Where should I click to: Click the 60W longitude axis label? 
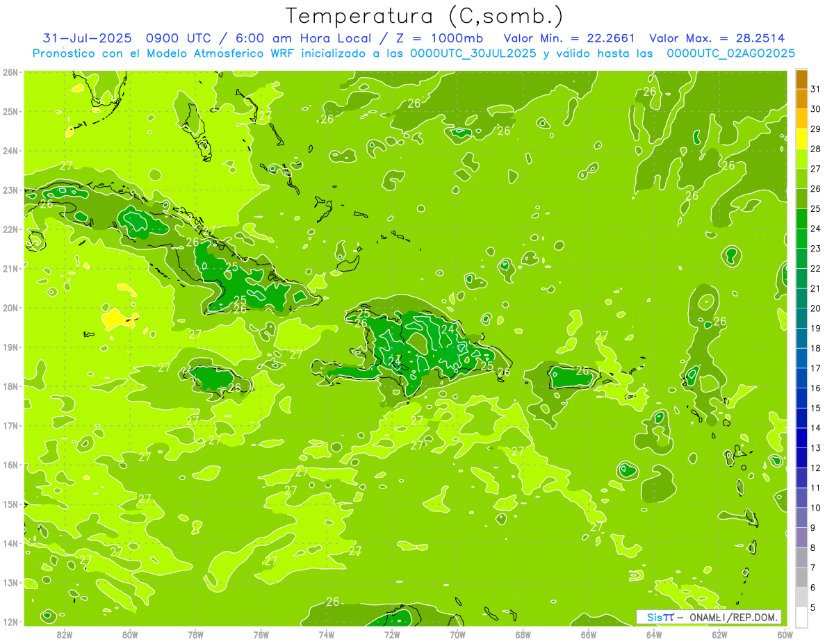point(785,634)
